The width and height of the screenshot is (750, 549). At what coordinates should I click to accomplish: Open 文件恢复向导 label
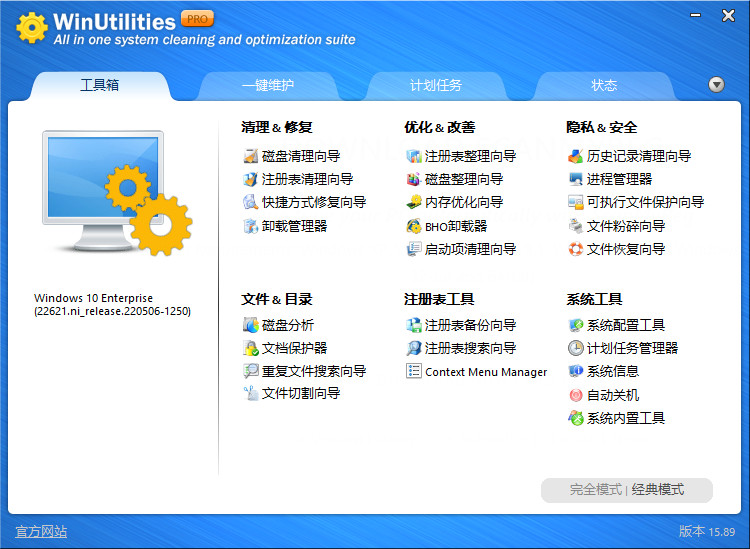tap(626, 249)
